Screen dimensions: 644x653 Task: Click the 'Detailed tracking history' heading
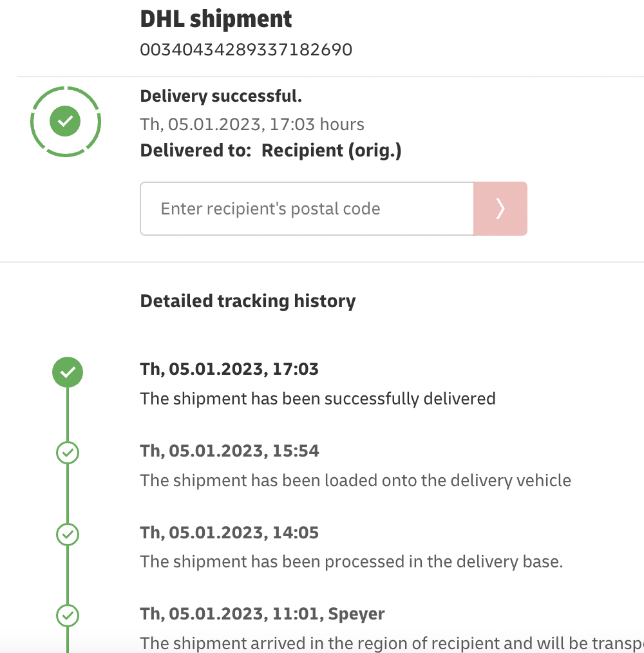pos(248,301)
